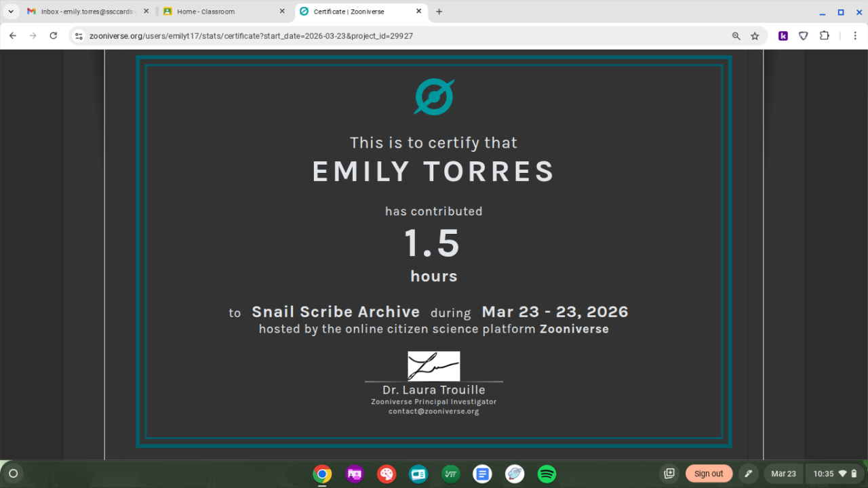Open the planet icon app on shelf

click(515, 474)
